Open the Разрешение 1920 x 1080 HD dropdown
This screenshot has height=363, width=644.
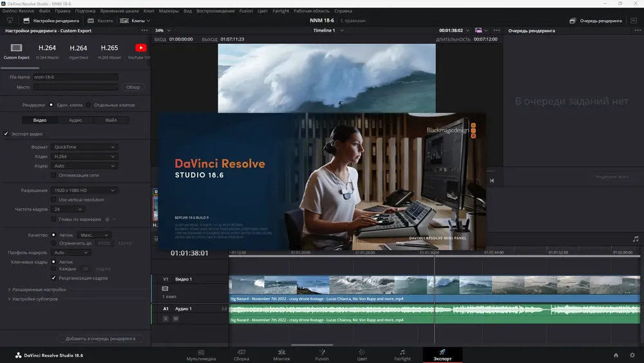coord(84,190)
